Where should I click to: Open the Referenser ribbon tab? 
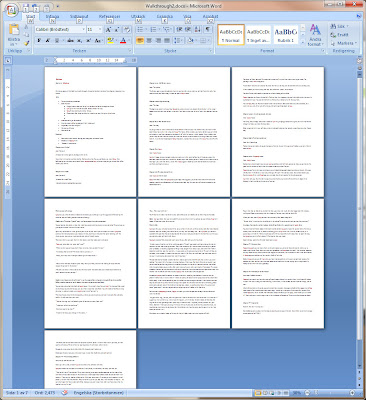[x=110, y=17]
